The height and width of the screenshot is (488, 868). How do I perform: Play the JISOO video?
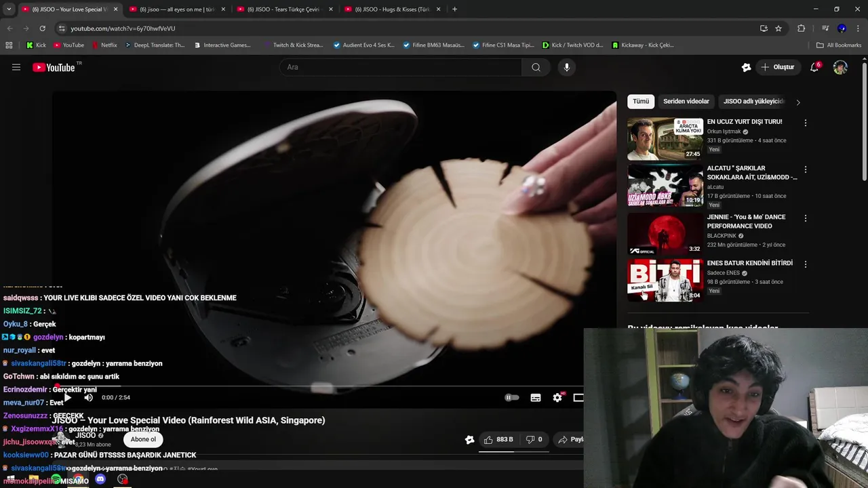coord(67,398)
